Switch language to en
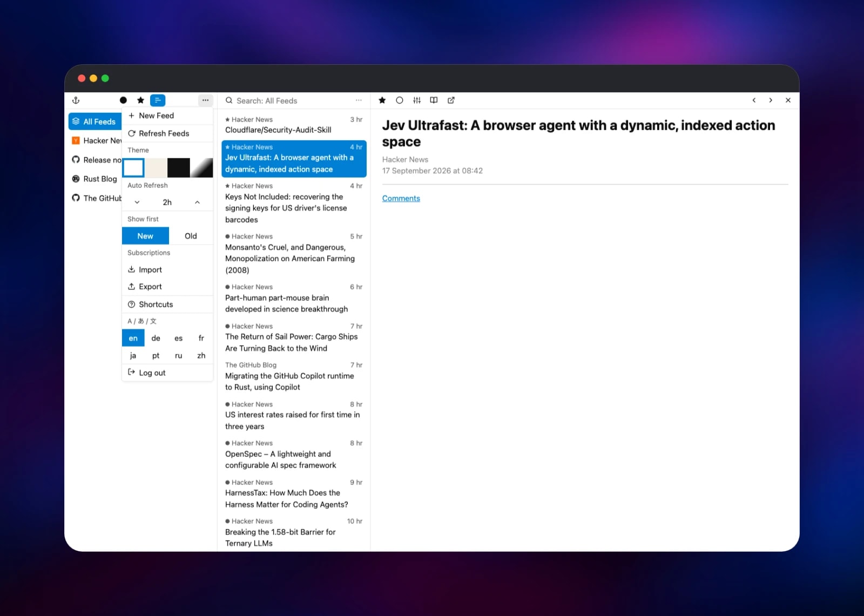The height and width of the screenshot is (616, 864). (133, 339)
